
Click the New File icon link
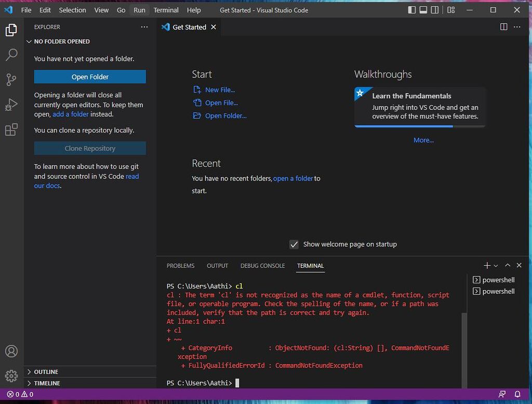(197, 89)
